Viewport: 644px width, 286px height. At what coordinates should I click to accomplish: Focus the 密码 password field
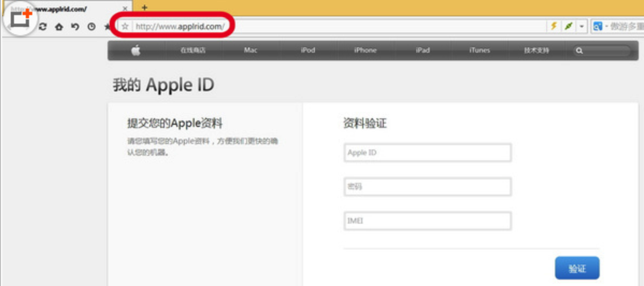pos(427,187)
